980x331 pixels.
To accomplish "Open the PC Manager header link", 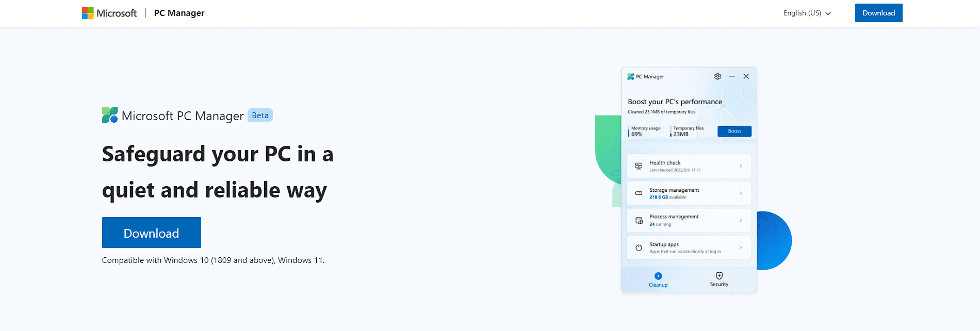I will click(x=179, y=13).
